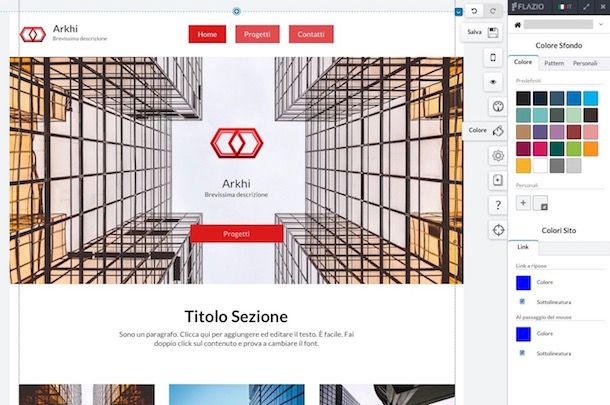Click the paint bucket Colore icon
The width and height of the screenshot is (610, 405).
498,131
